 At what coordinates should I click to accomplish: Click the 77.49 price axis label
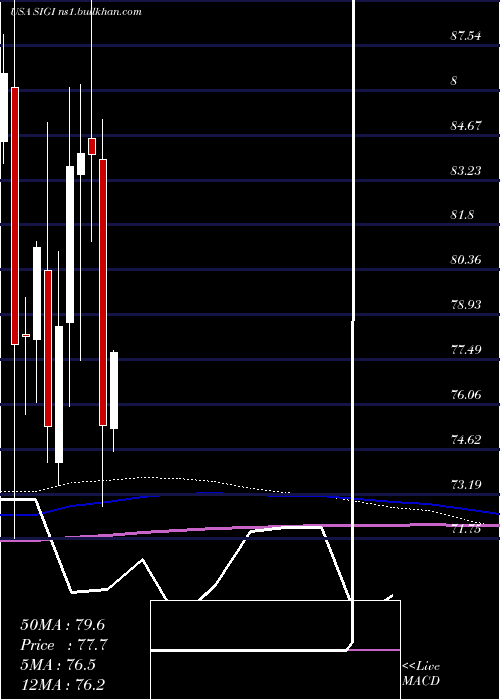point(466,349)
